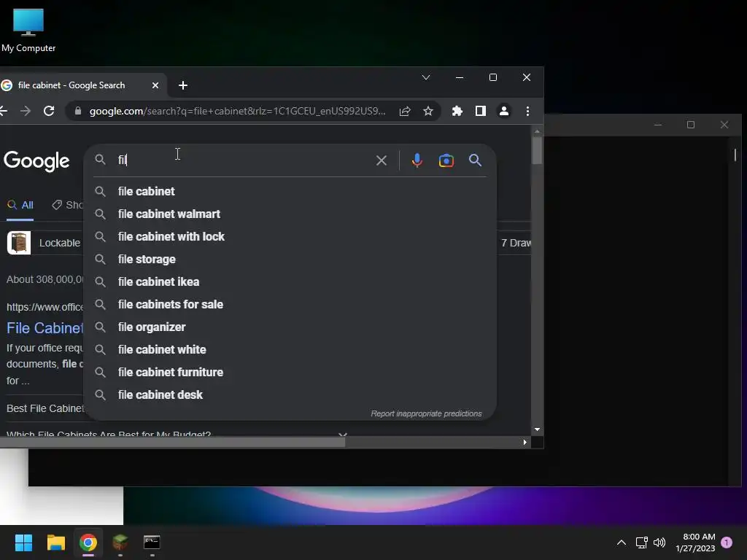Open Chrome three-dot menu

(527, 111)
